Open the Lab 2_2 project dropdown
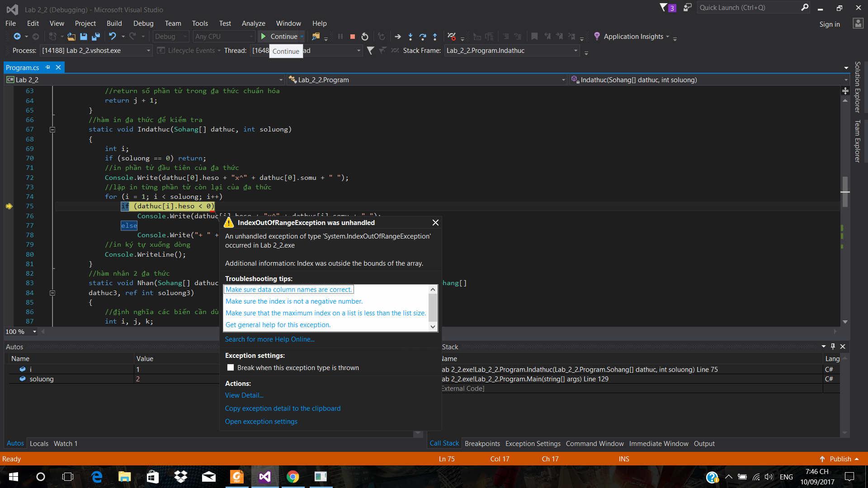This screenshot has height=488, width=868. 281,80
